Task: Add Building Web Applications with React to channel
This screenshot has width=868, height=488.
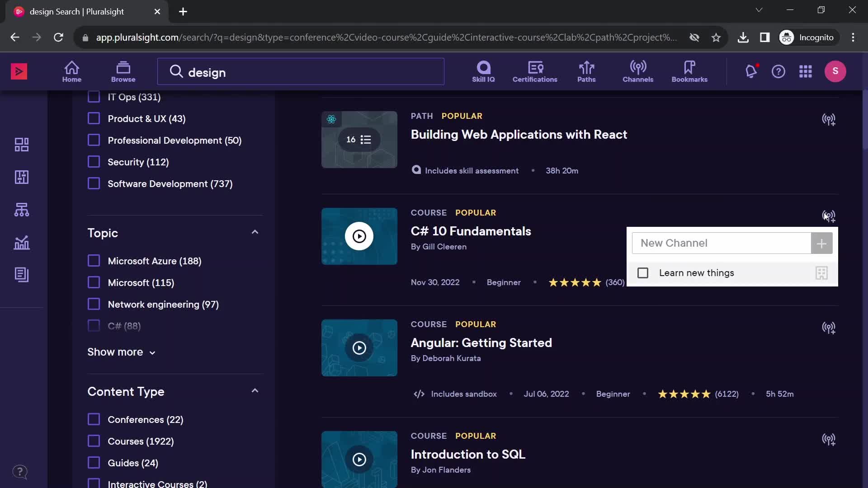Action: [829, 119]
